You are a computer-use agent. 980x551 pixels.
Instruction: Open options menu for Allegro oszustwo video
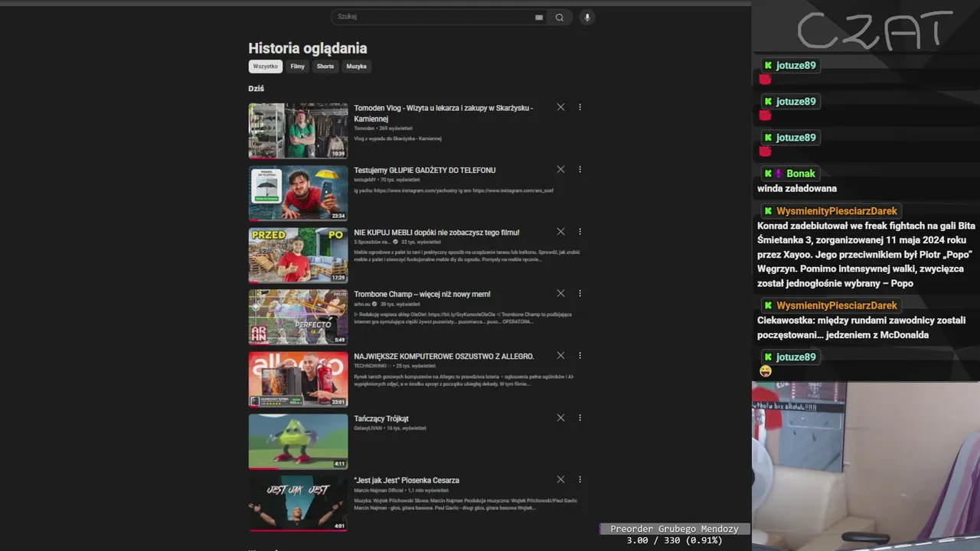point(580,355)
